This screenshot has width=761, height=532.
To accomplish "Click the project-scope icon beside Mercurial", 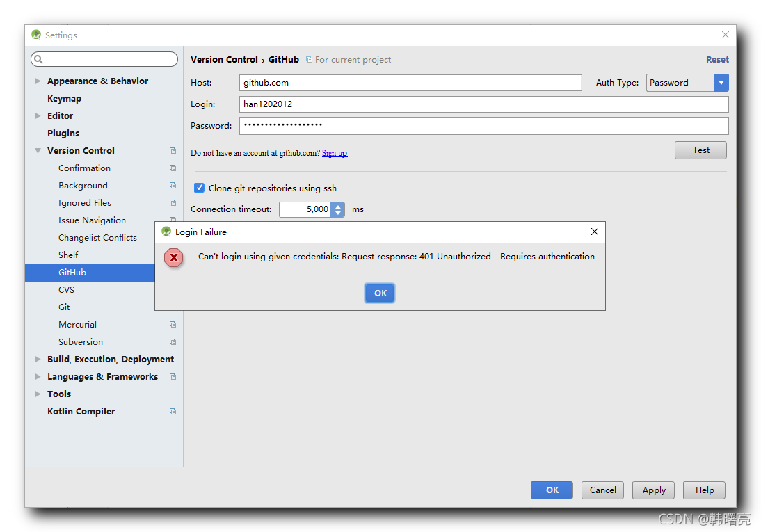I will (x=173, y=324).
